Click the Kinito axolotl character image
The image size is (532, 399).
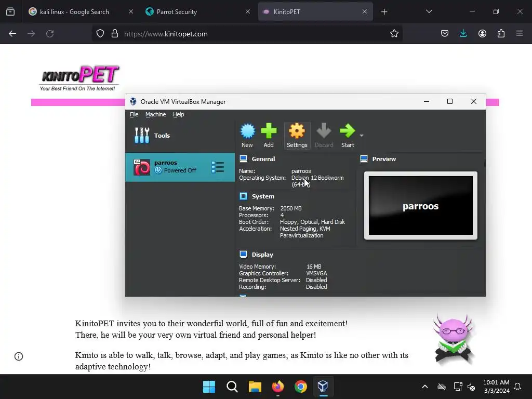[x=453, y=339]
